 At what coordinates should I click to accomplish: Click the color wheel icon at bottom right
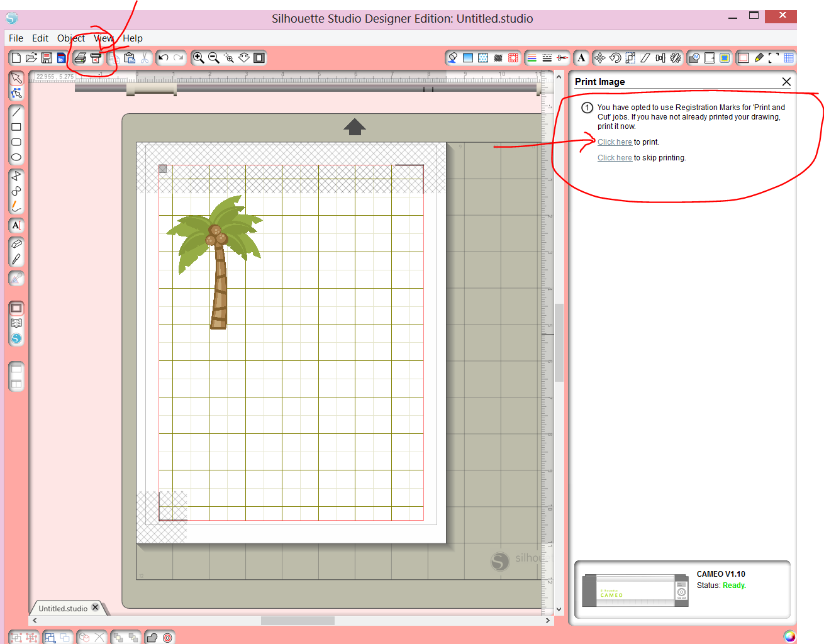789,636
